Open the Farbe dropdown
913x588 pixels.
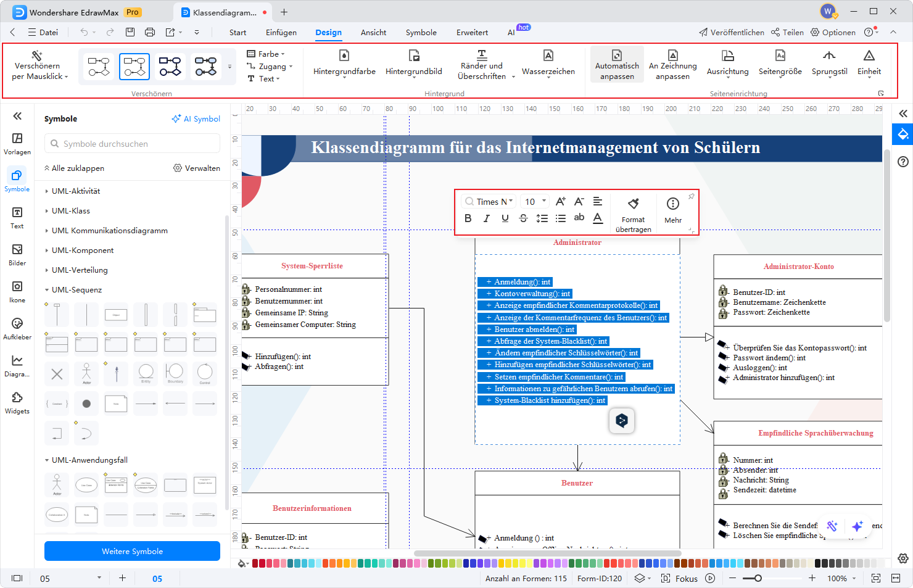pos(266,54)
